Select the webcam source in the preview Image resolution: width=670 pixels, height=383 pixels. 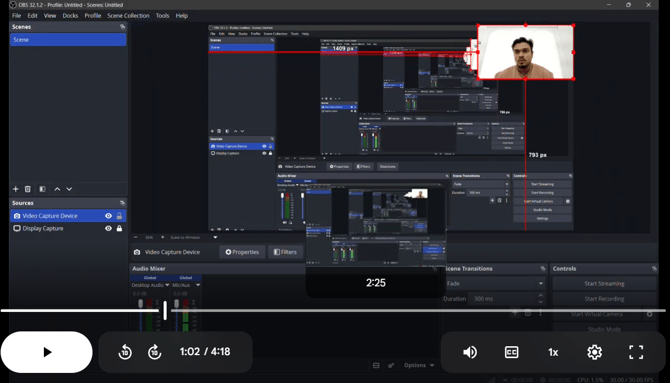pos(526,52)
